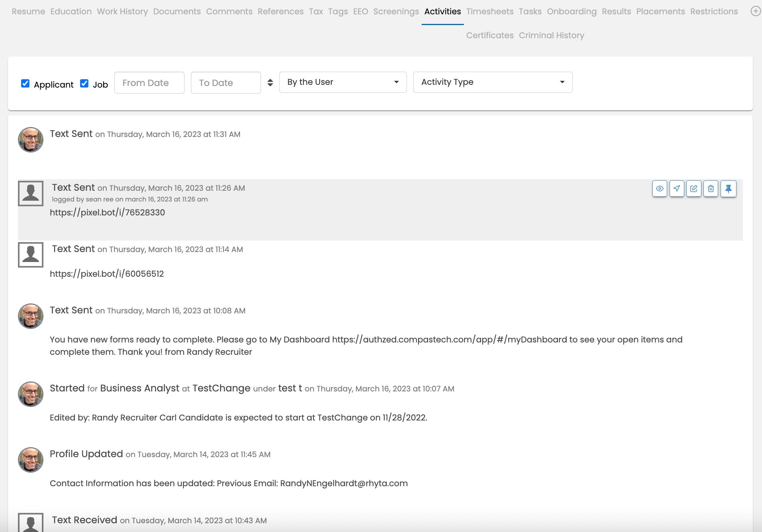
Task: Click the eye view icon on highlighted activity
Action: click(x=660, y=189)
